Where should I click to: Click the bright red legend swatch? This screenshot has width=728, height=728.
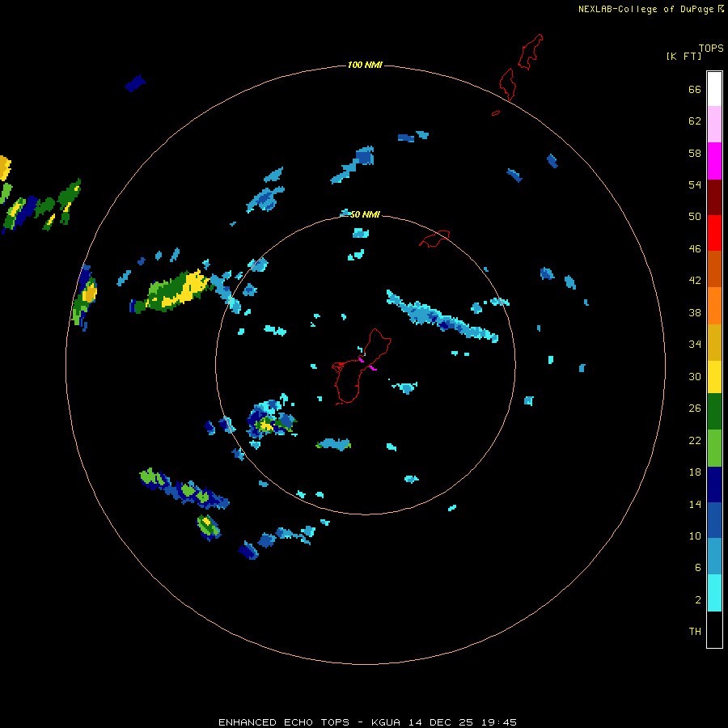coord(714,233)
